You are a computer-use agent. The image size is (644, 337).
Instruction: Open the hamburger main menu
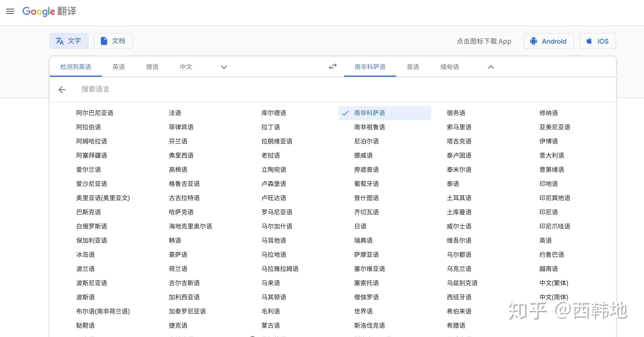click(x=10, y=11)
